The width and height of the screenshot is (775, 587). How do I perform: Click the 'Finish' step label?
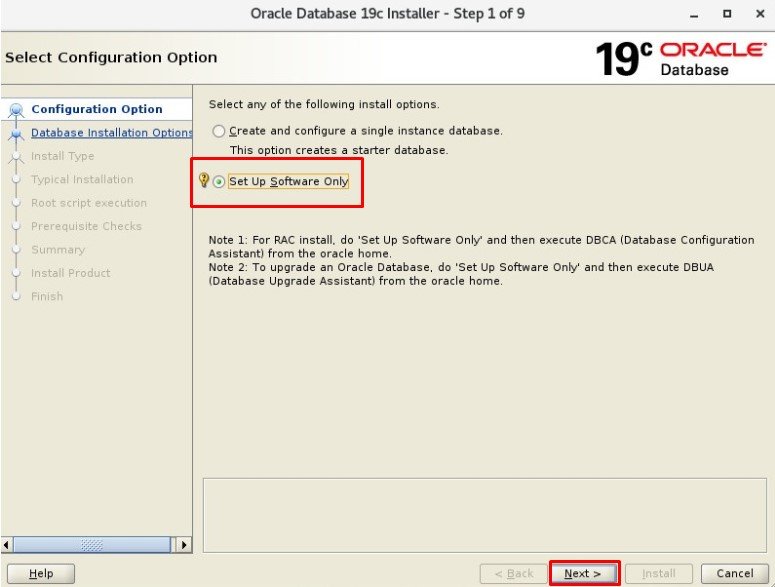point(47,296)
